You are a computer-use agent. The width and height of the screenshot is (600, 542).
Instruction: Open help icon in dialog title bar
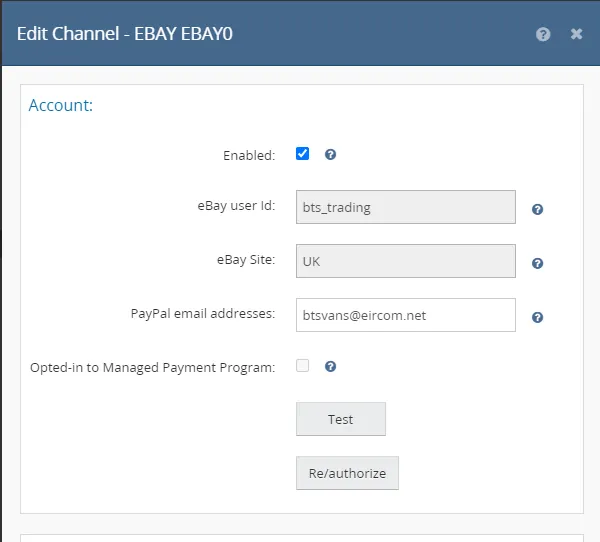543,34
